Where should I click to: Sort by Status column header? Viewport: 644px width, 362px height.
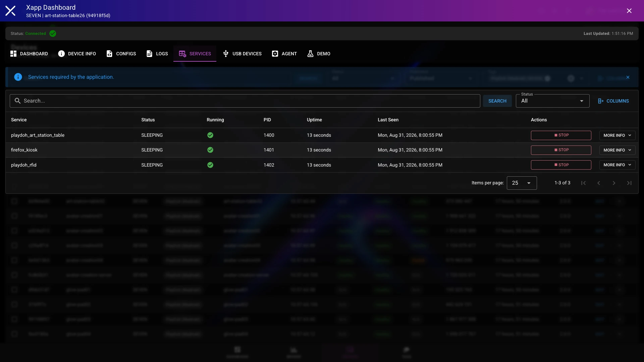(148, 120)
